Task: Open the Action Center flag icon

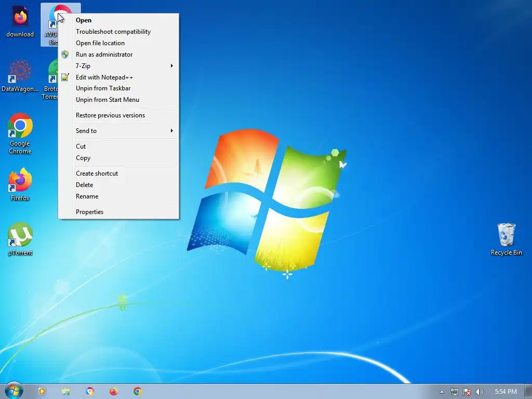Action: point(467,392)
